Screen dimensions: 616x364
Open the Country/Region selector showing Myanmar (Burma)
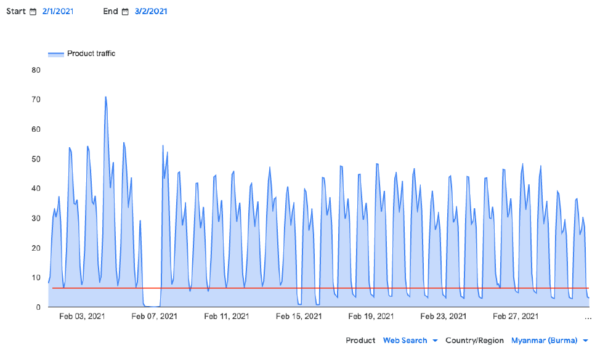[x=544, y=340]
